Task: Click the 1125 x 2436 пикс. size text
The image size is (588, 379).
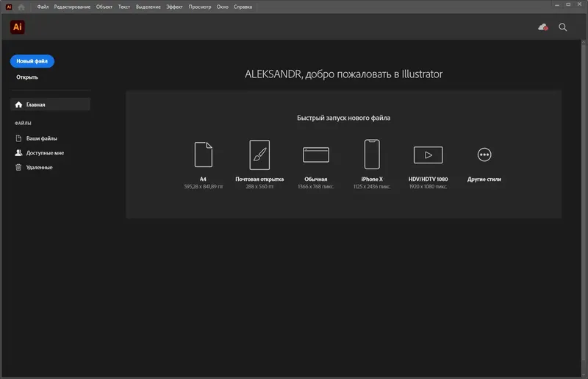Action: point(372,187)
